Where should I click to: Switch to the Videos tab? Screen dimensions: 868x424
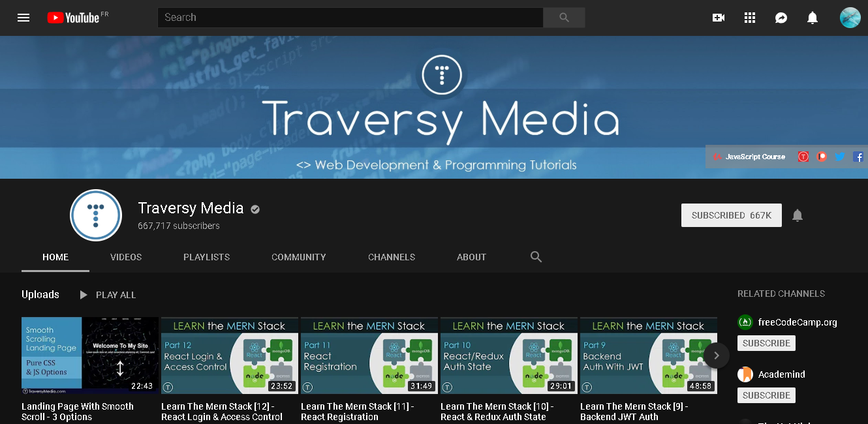pos(126,257)
